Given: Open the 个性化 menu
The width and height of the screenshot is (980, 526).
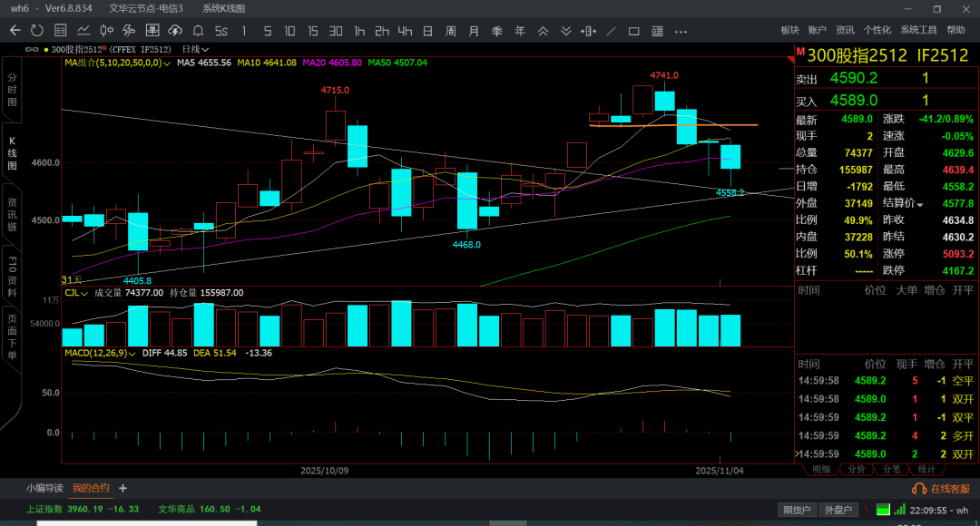Looking at the screenshot, I should click(x=877, y=30).
